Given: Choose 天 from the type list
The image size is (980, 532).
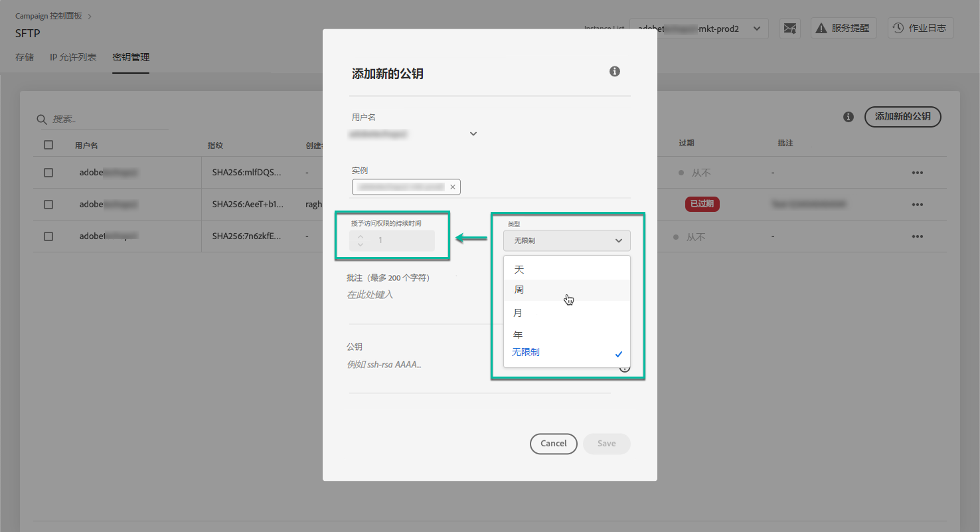Looking at the screenshot, I should coord(567,270).
